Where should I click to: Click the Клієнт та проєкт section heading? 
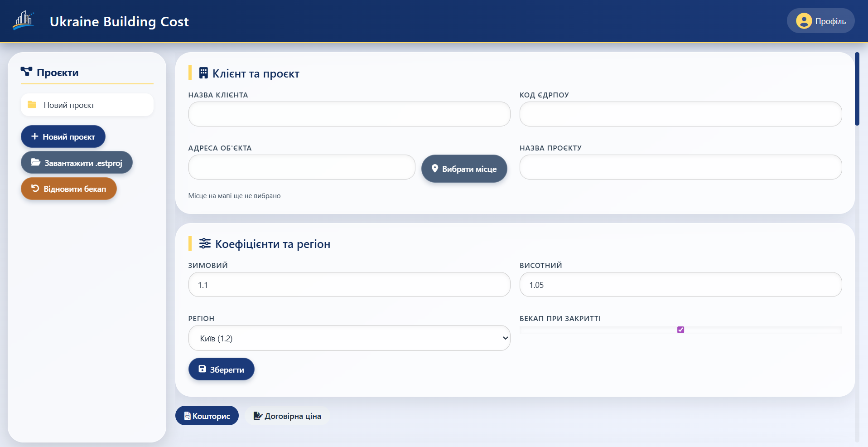(x=256, y=73)
